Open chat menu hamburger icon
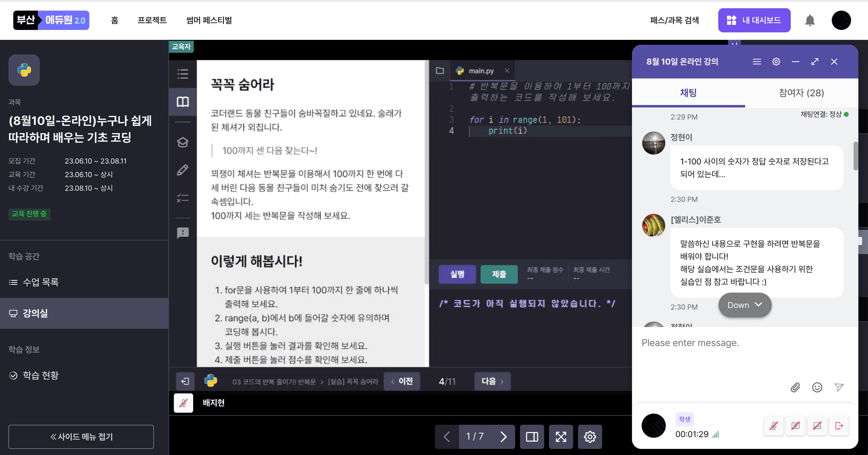This screenshot has width=868, height=455. 757,62
